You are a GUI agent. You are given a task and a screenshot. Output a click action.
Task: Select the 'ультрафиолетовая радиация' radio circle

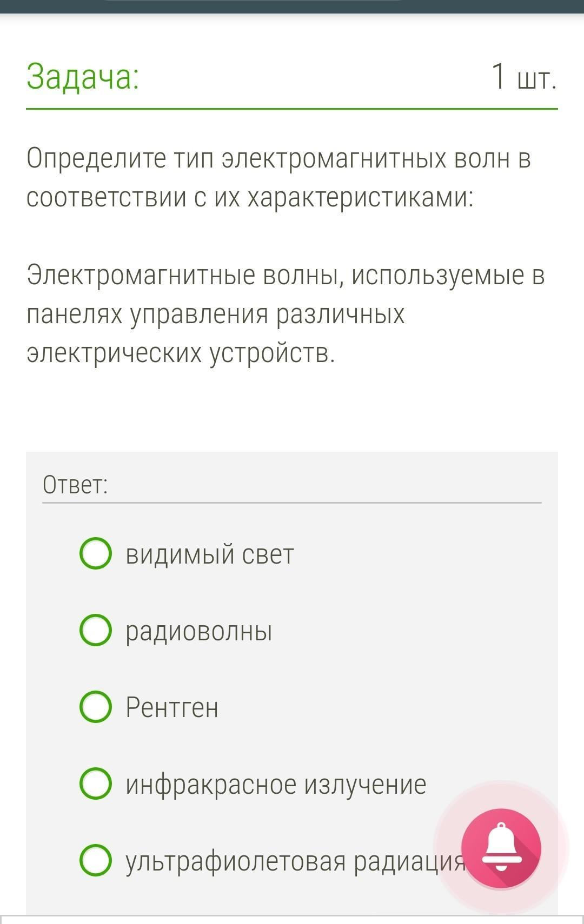(x=96, y=860)
